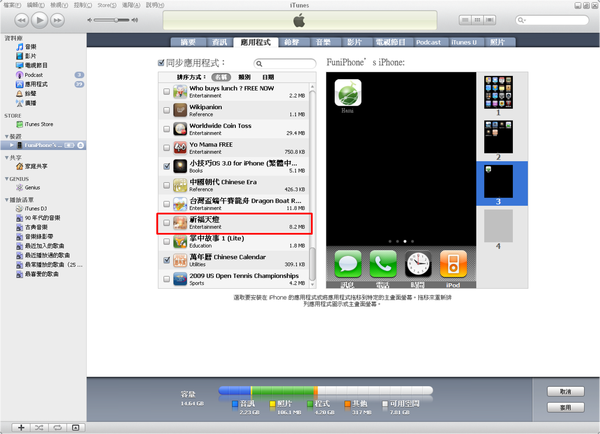Screen dimensions: 600x434
Task: Check the Yo Mama FREE app checkbox
Action: 166,148
